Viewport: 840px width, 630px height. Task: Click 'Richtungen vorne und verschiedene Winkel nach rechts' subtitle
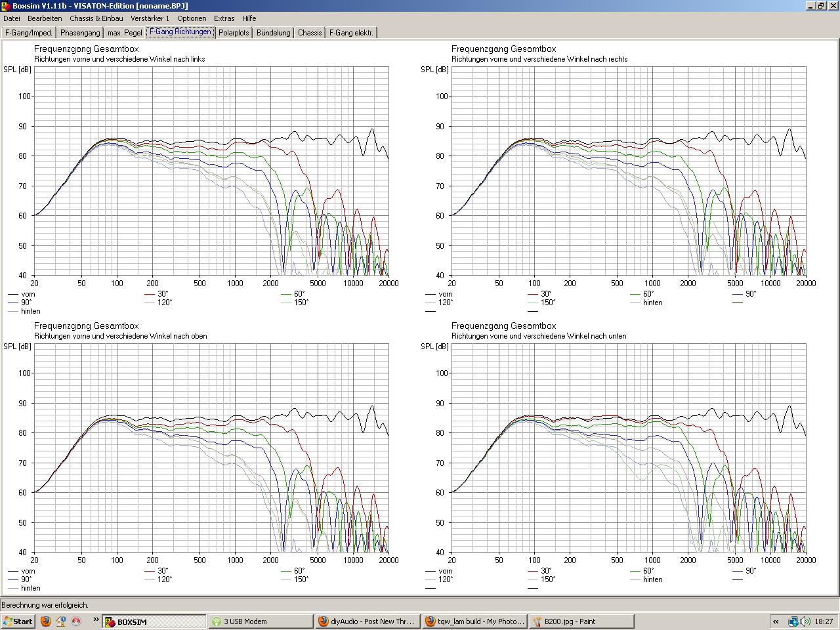coord(539,59)
